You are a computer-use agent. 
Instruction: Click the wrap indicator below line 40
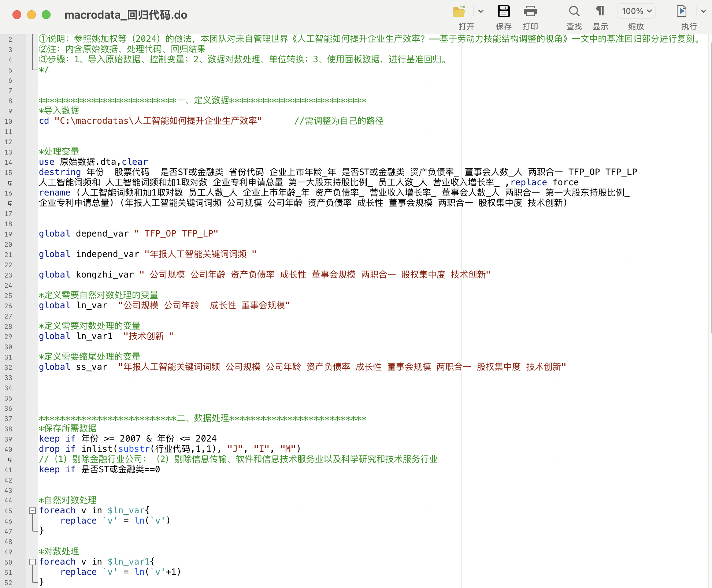[10, 459]
